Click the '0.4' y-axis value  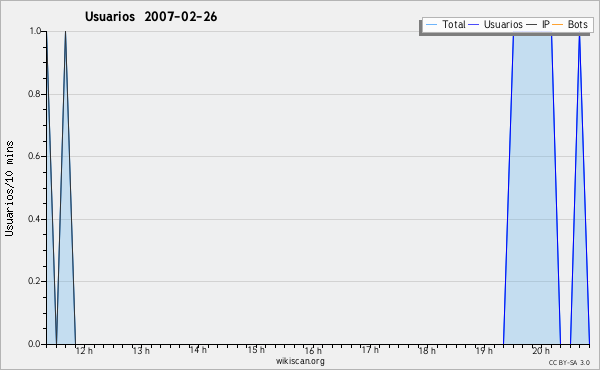click(34, 219)
